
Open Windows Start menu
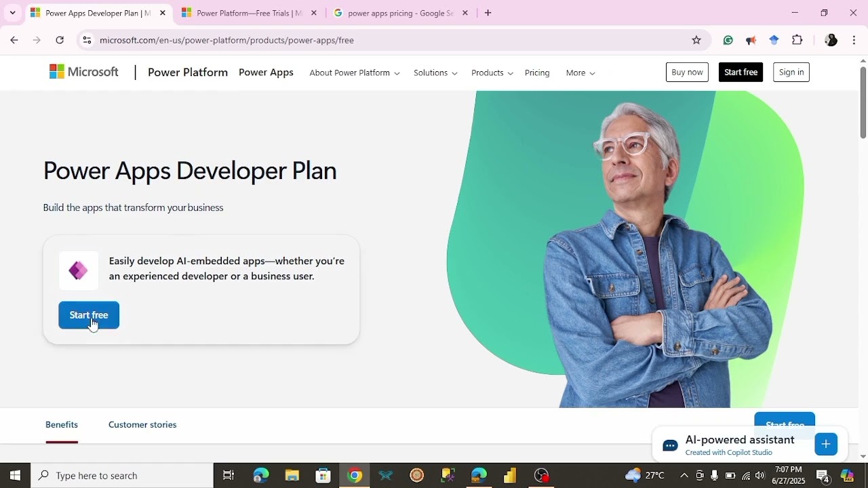[15, 475]
